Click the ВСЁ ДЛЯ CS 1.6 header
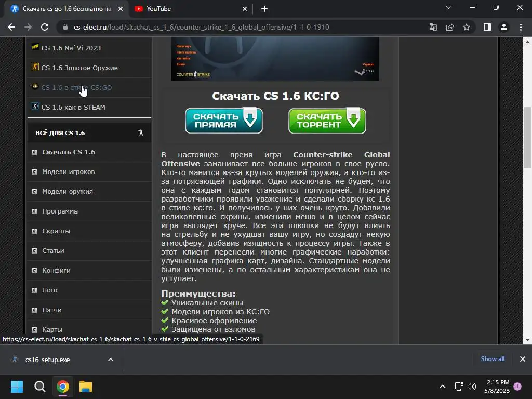532x399 pixels. click(89, 132)
